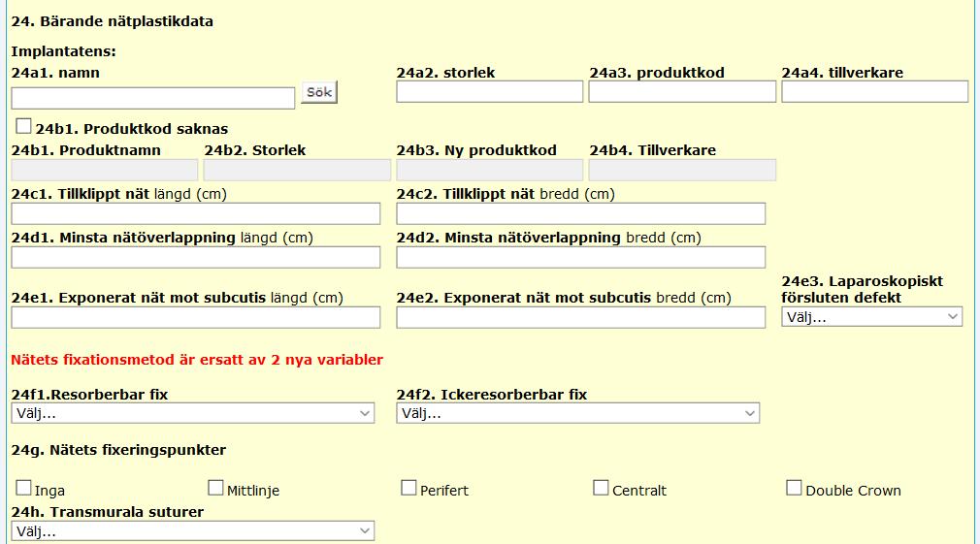This screenshot has width=980, height=544.
Task: Check the Centralt checkbox
Action: 601,488
